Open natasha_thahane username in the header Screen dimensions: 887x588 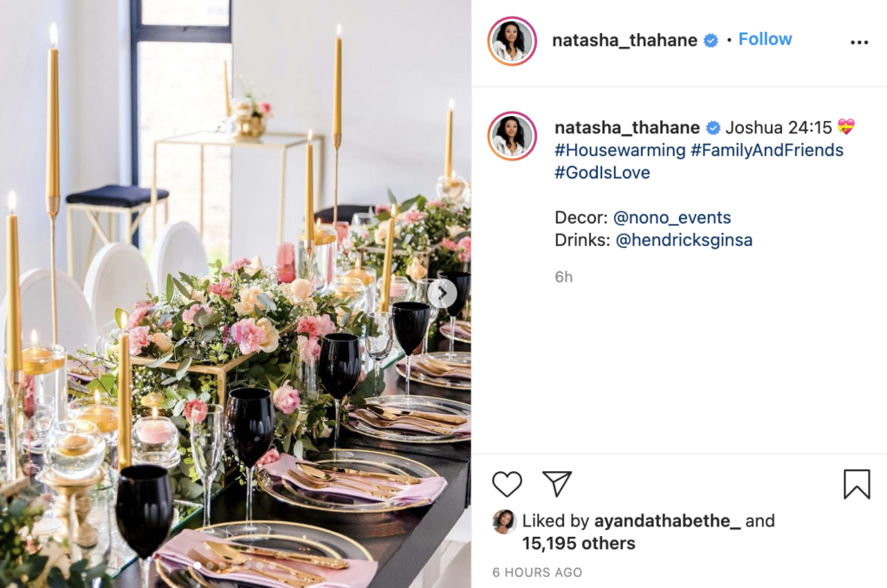pyautogui.click(x=625, y=40)
